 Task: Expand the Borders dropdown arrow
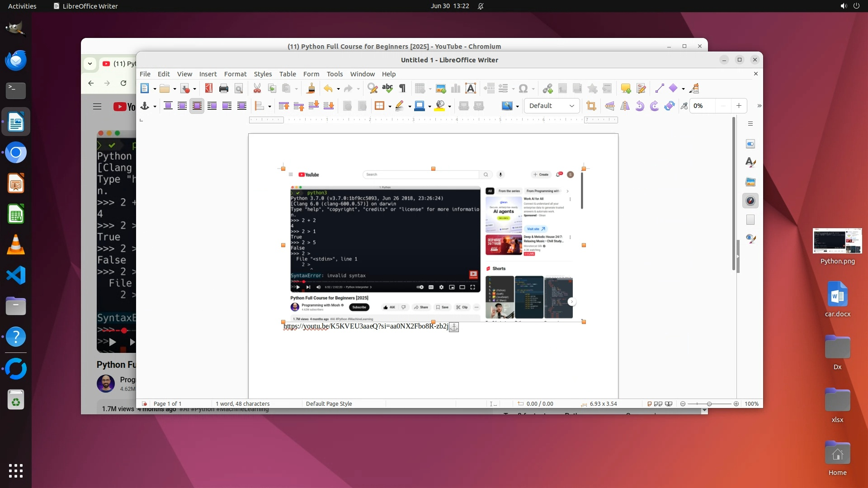click(390, 106)
